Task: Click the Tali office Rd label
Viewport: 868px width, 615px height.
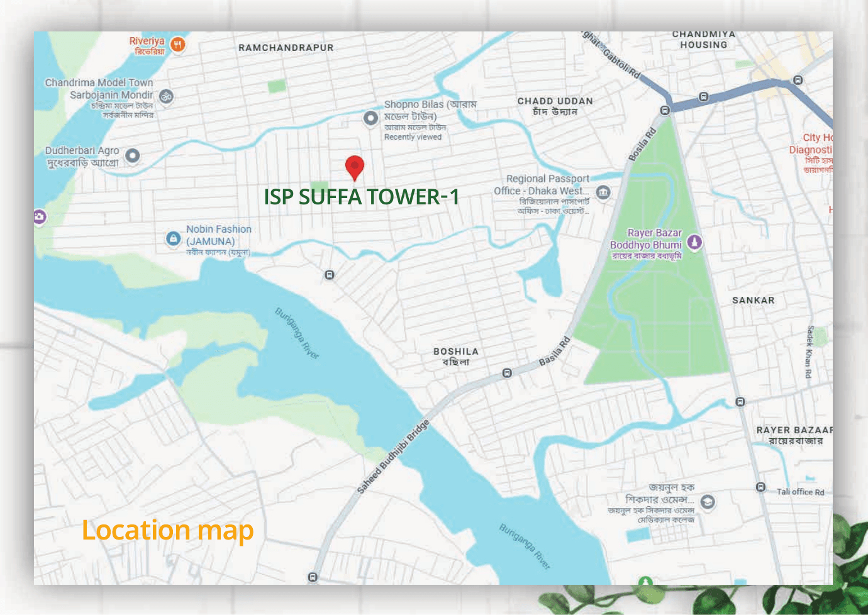Action: tap(800, 492)
